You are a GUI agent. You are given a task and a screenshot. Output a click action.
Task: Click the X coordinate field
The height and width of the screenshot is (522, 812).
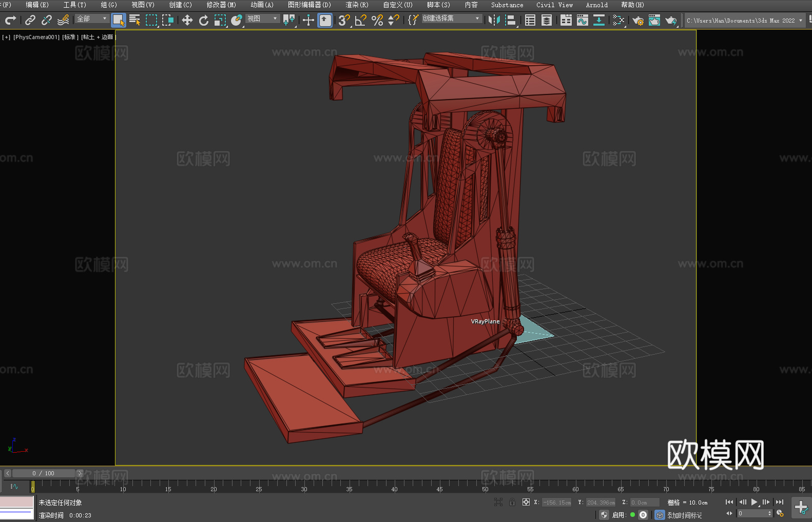tap(556, 502)
